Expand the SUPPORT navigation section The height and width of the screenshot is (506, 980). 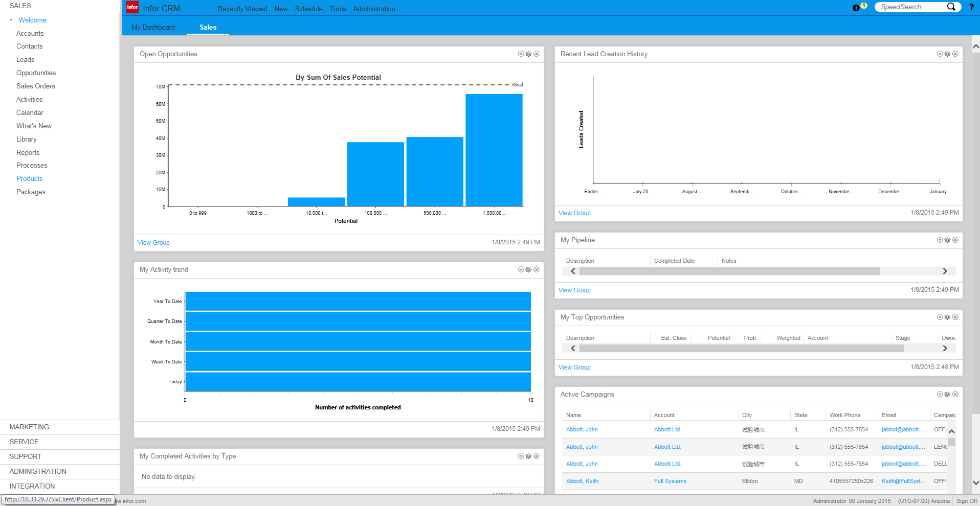(26, 456)
